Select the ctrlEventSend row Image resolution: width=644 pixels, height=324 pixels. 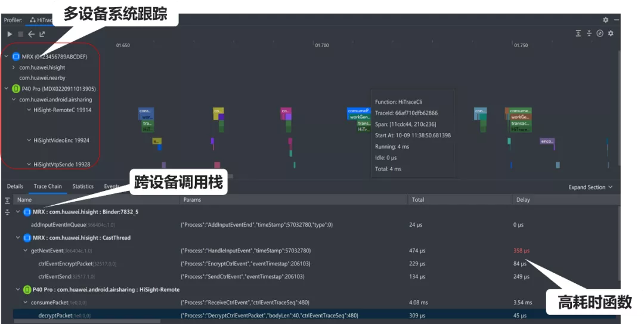(316, 276)
